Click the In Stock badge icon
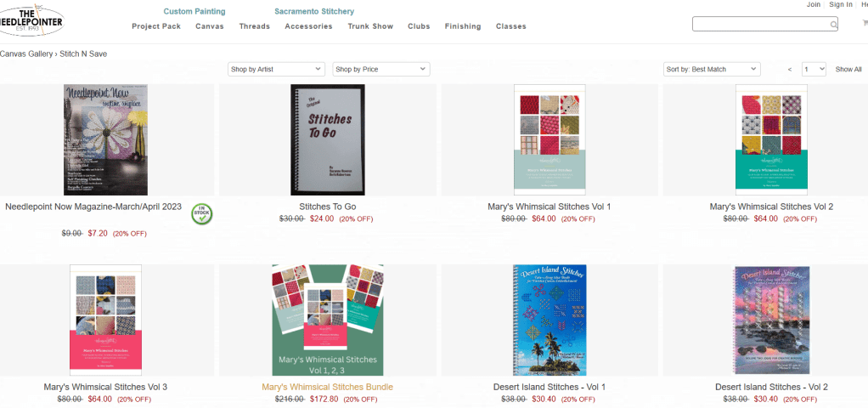This screenshot has height=408, width=868. (x=202, y=214)
